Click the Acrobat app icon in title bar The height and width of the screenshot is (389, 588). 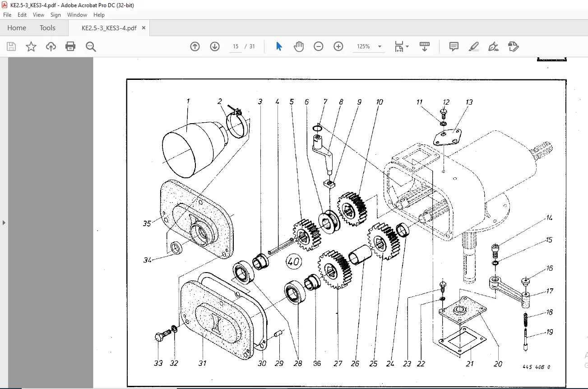5,5
